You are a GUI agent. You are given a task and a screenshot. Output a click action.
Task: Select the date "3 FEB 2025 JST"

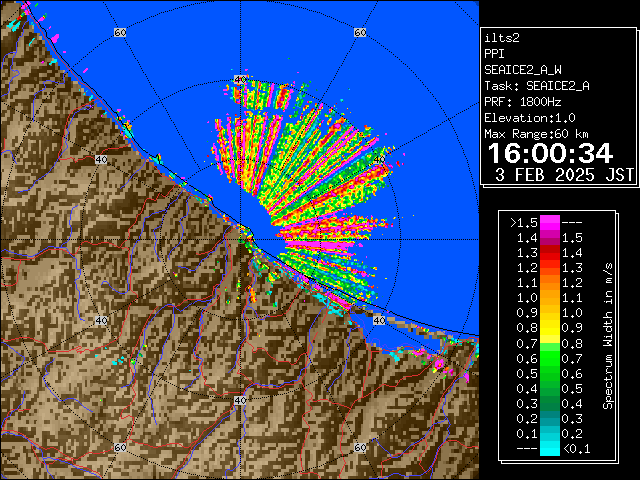[564, 175]
